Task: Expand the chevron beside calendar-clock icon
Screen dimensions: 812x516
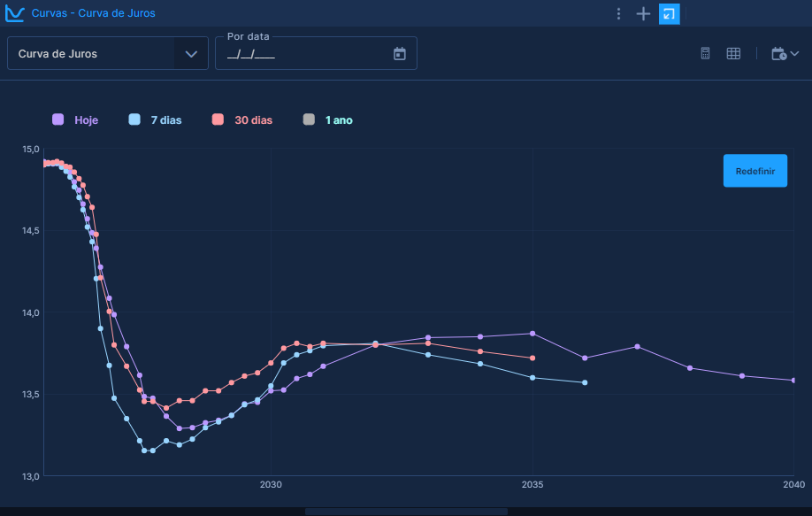Action: [795, 53]
